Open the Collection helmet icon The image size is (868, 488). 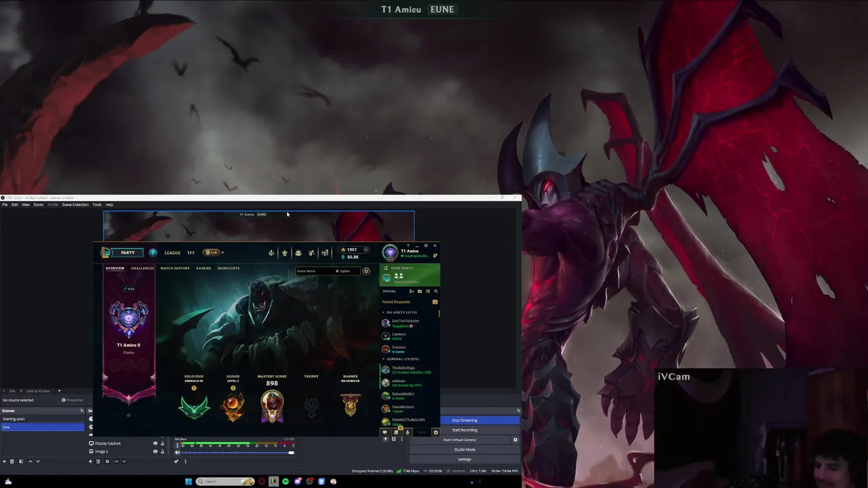click(271, 253)
